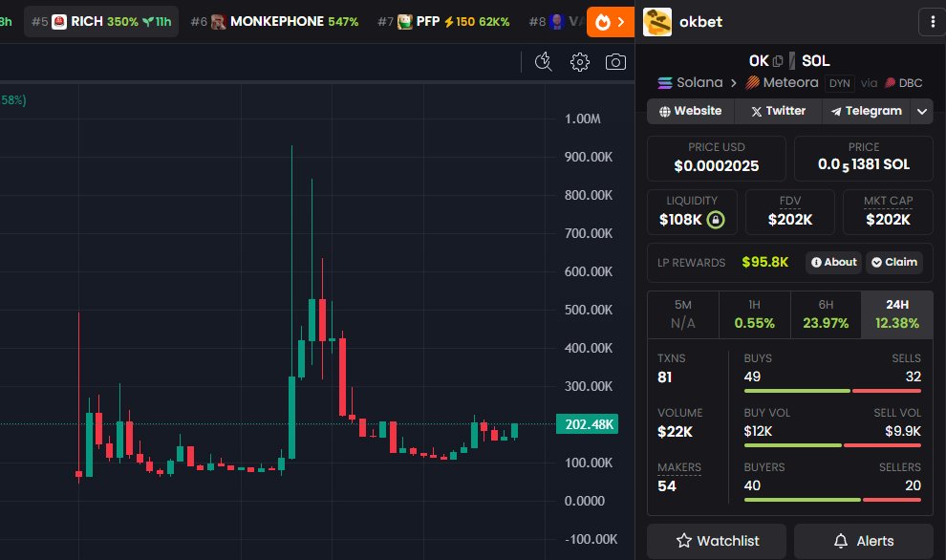The image size is (946, 560).
Task: Open the trending fire arrow button
Action: click(x=610, y=22)
